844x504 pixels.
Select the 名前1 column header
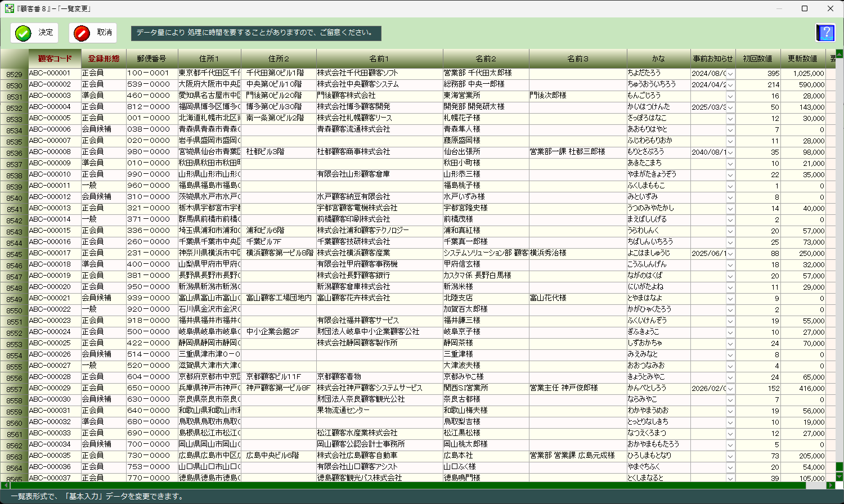[x=380, y=58]
